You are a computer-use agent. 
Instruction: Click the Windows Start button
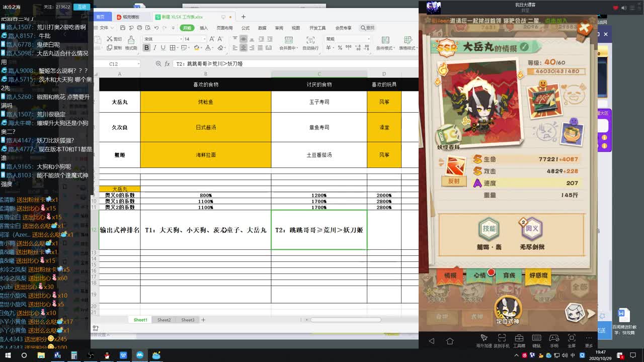pyautogui.click(x=7, y=355)
